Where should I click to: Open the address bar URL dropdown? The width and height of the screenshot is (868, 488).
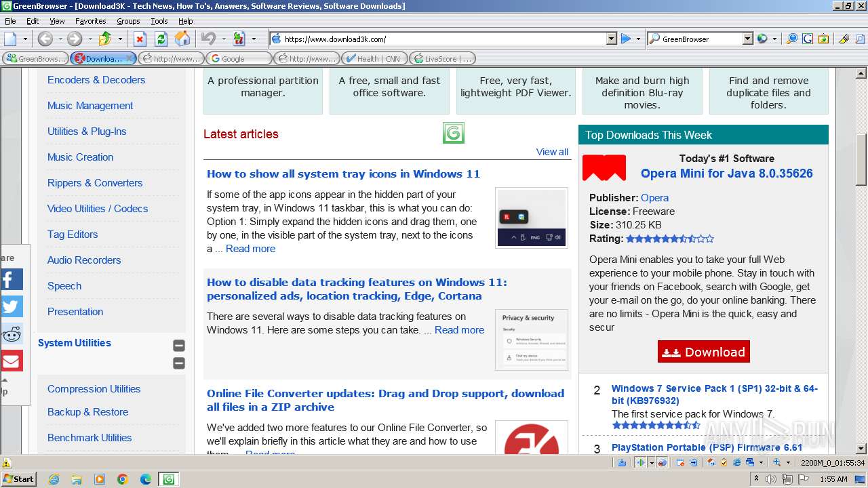coord(611,39)
